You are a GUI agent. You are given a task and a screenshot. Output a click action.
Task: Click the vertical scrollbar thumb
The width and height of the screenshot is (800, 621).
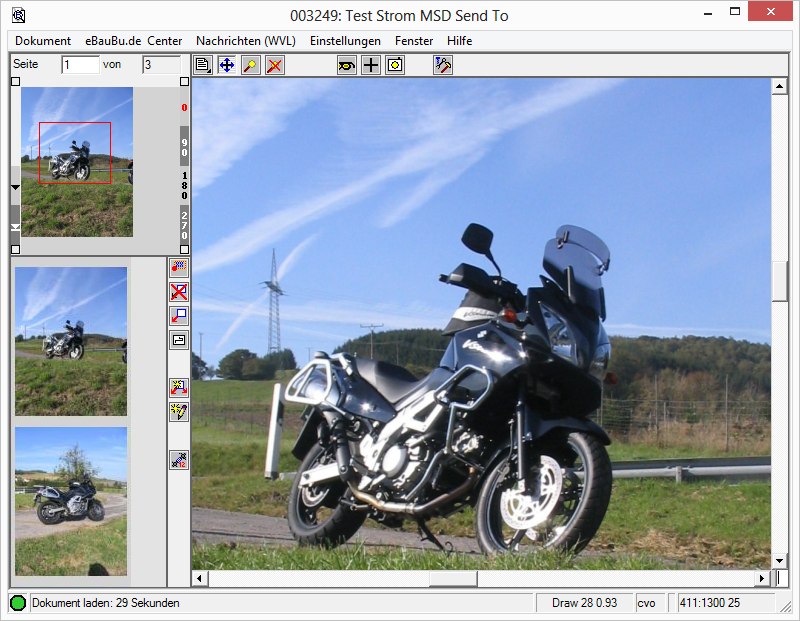point(779,282)
